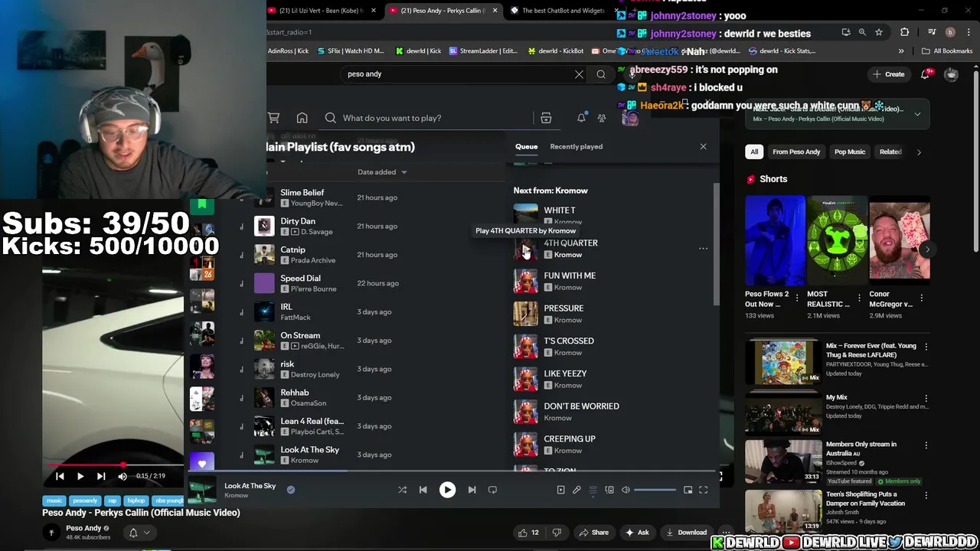
Task: Open options for Forever Ever mix video
Action: [x=926, y=347]
